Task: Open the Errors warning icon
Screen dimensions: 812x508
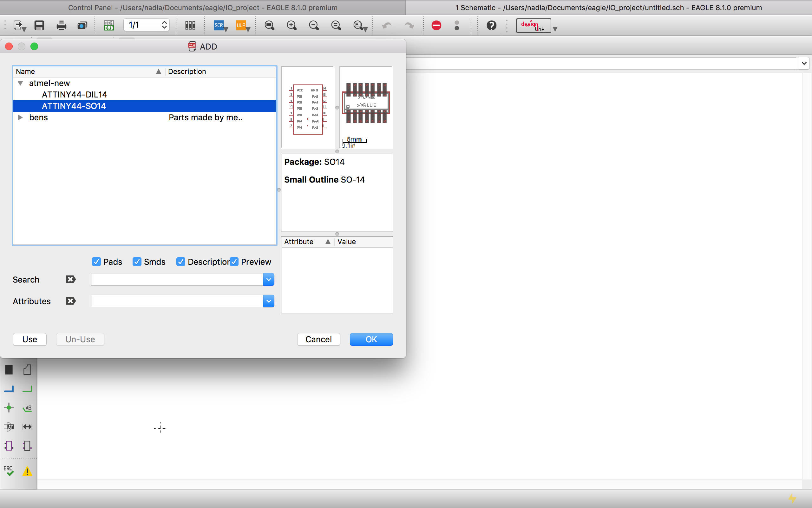Action: (x=27, y=471)
